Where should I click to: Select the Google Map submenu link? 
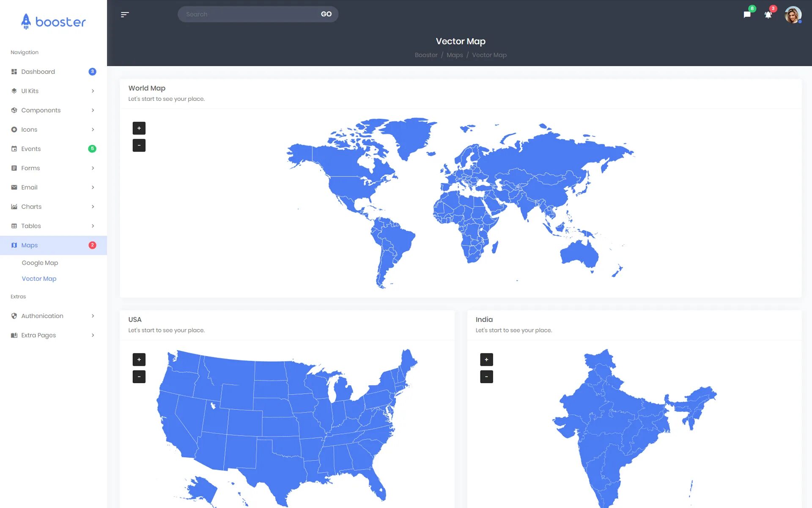(x=40, y=263)
